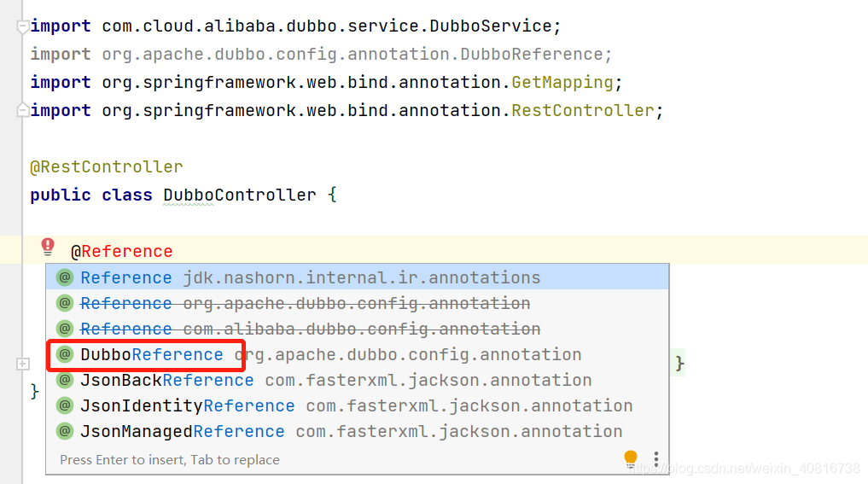Click the @RestController annotation line
868x484 pixels.
pyautogui.click(x=107, y=166)
